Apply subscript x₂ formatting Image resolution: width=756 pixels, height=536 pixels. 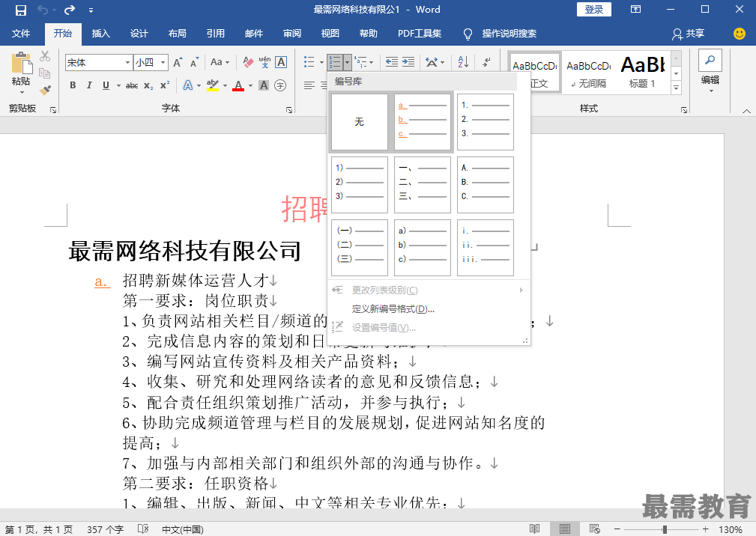coord(148,86)
